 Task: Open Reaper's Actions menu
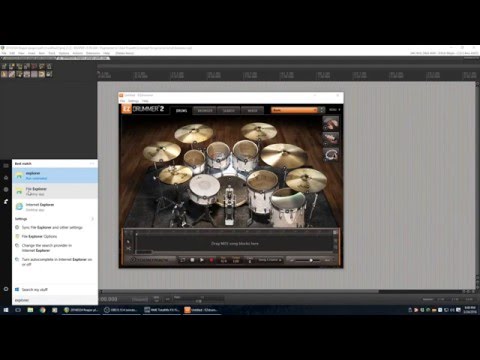pos(78,53)
